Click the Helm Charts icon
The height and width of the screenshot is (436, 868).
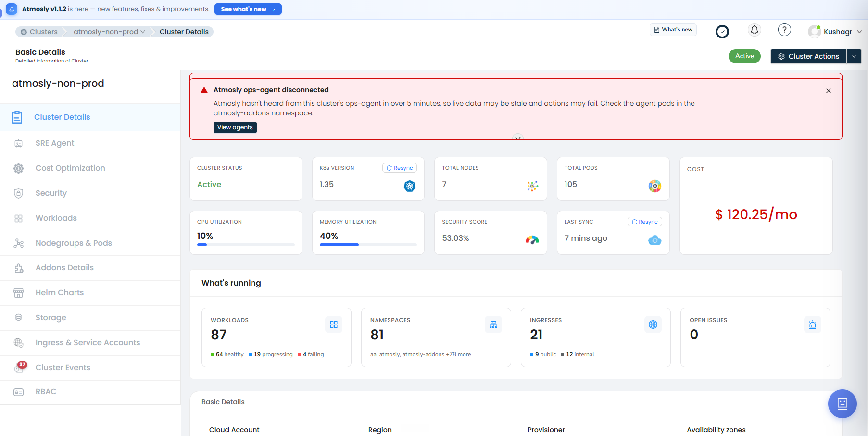point(19,293)
